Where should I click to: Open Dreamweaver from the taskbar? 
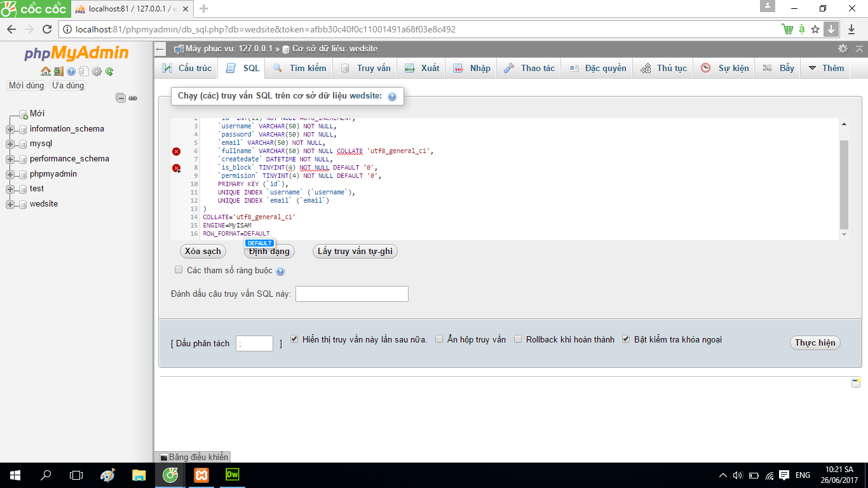232,475
